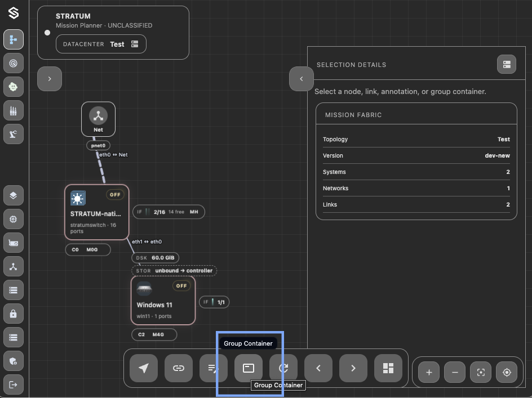Open the padlock sidebar icon

pos(13,314)
